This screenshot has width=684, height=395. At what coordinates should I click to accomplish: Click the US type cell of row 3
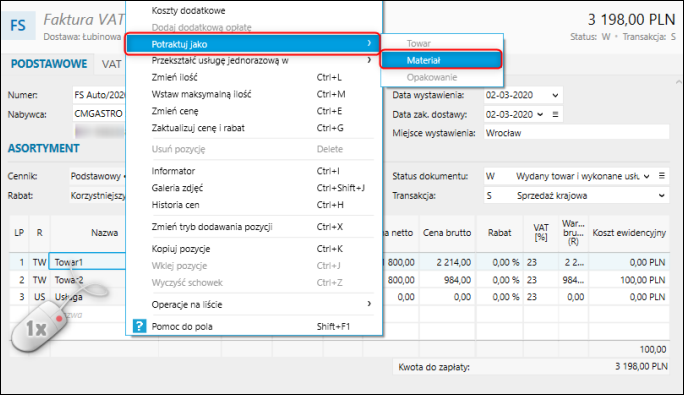coord(39,297)
